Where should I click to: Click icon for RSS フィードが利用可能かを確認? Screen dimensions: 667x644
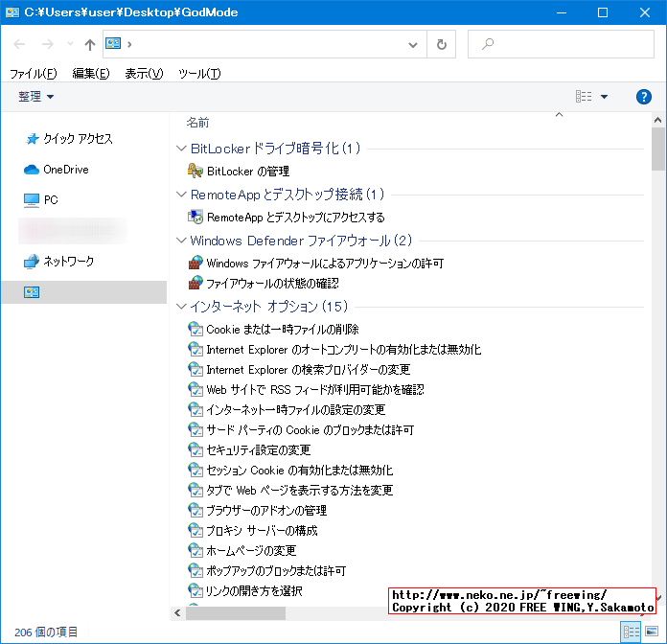tap(195, 389)
